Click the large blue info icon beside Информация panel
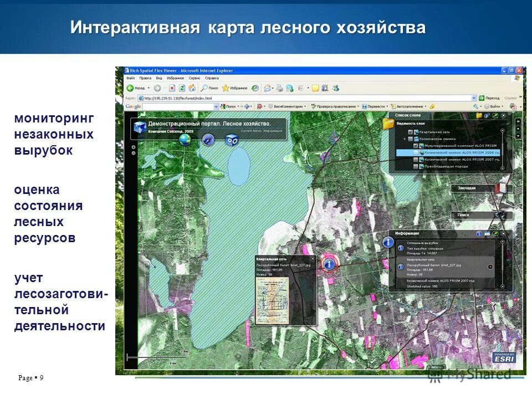The image size is (532, 399). pos(388,242)
